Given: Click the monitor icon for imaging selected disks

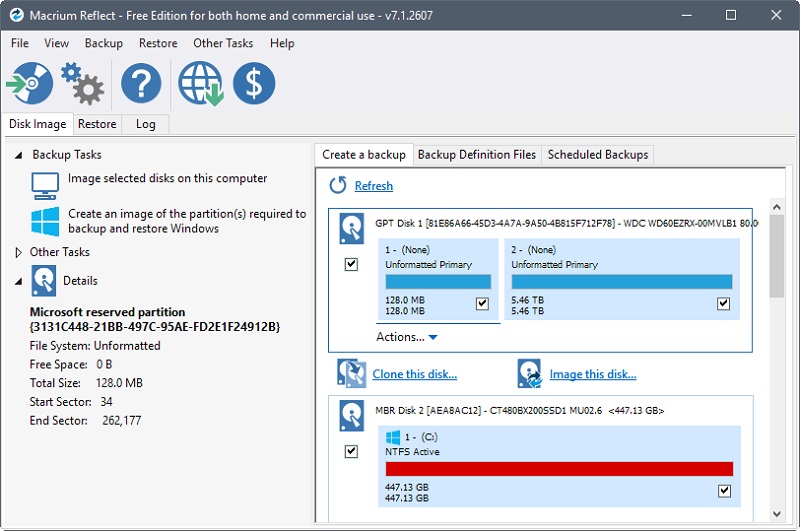Looking at the screenshot, I should [45, 185].
